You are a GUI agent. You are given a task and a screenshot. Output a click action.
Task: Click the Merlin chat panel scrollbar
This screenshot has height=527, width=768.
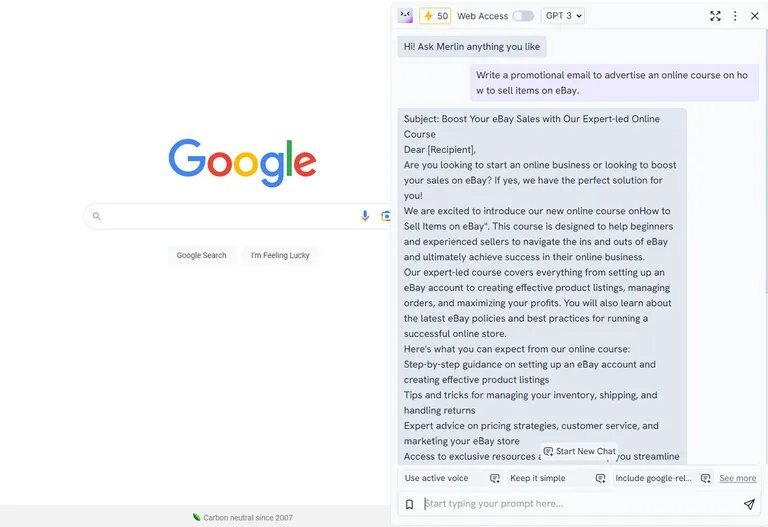point(765,162)
